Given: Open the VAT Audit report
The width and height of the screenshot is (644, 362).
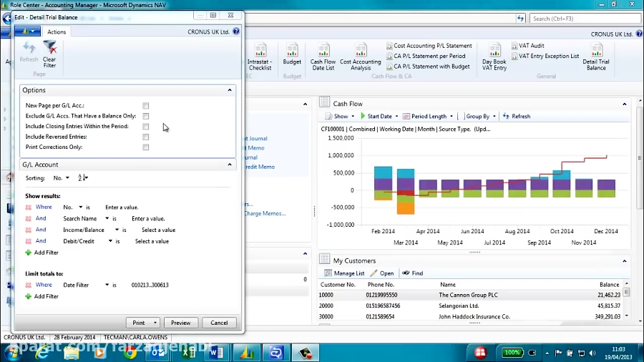Looking at the screenshot, I should click(x=528, y=46).
